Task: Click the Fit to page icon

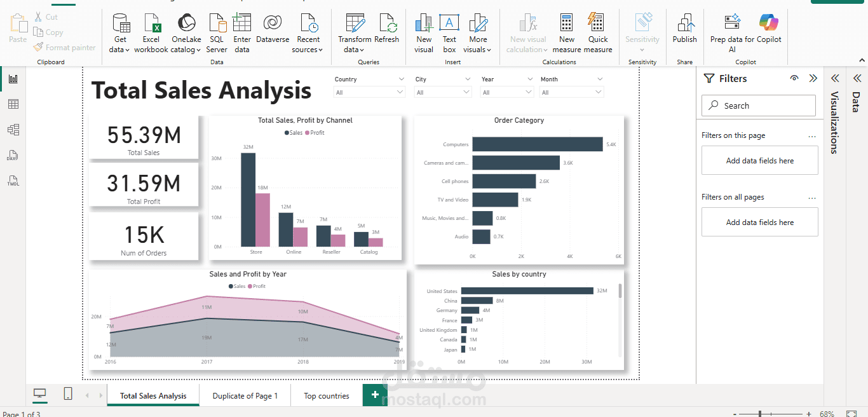Action: coord(851,414)
